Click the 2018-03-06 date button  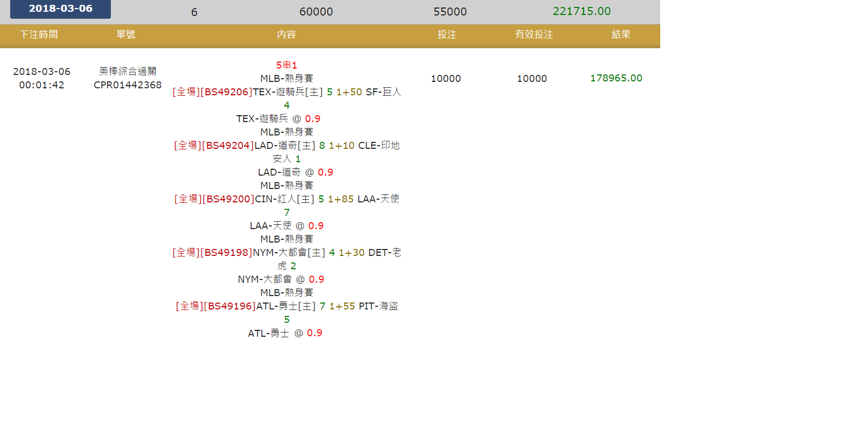click(61, 9)
